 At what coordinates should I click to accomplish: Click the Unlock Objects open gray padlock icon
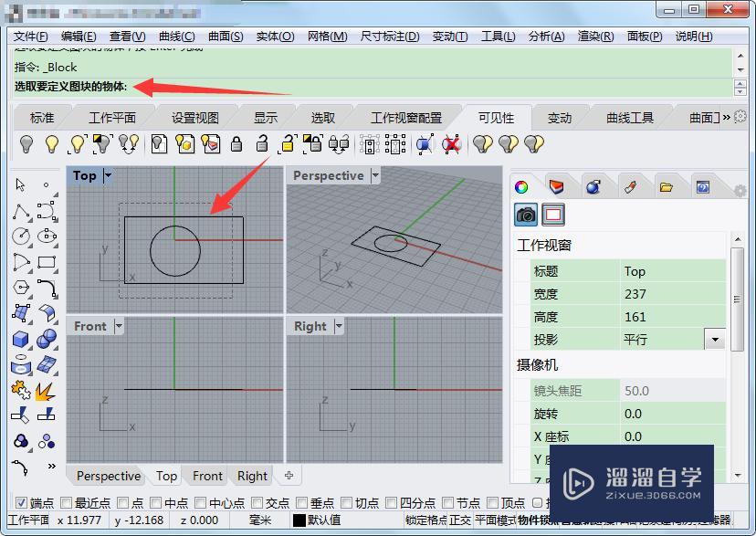(262, 144)
